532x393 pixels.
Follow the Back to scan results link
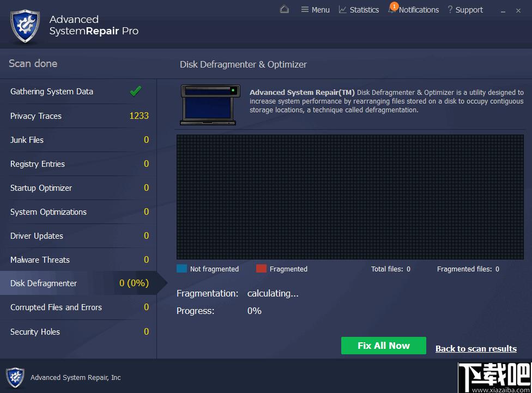476,348
